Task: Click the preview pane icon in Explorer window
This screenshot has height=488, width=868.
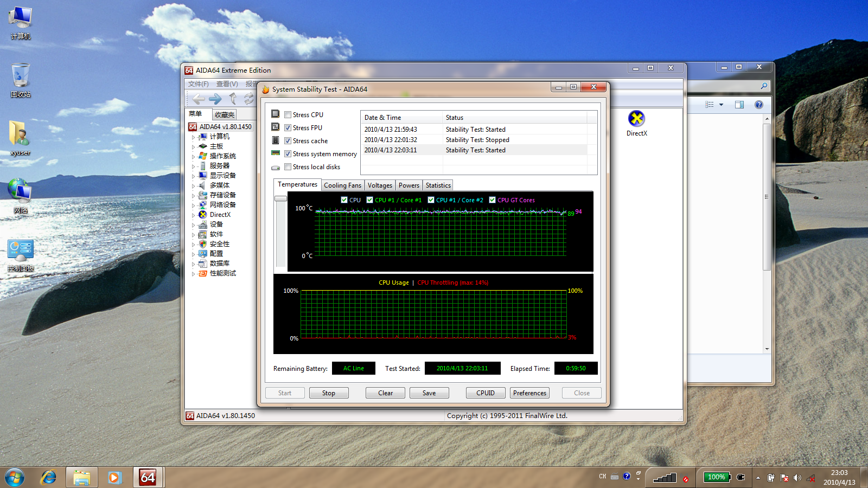Action: click(x=739, y=105)
